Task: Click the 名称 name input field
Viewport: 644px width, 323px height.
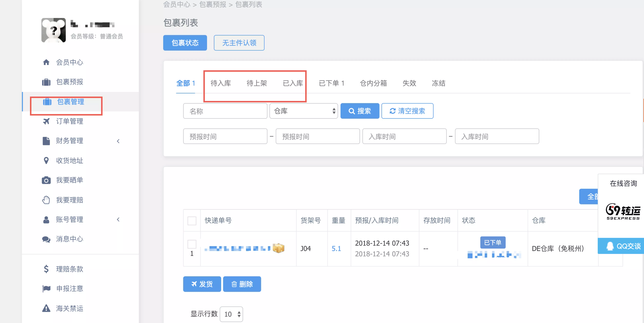Action: (225, 111)
